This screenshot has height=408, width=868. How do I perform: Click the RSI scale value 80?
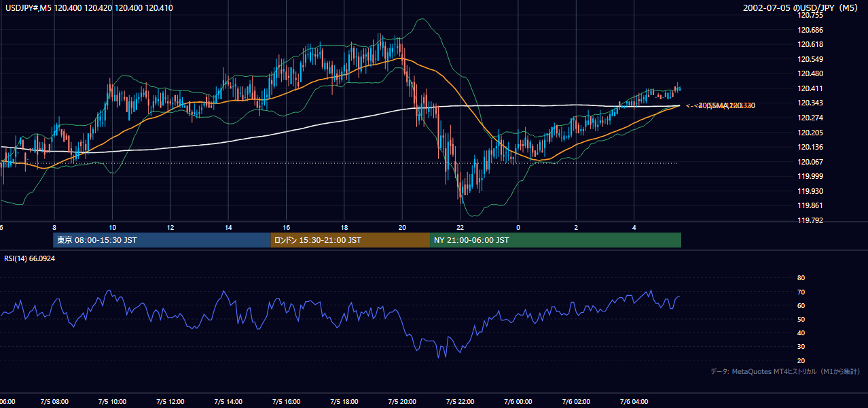click(801, 278)
